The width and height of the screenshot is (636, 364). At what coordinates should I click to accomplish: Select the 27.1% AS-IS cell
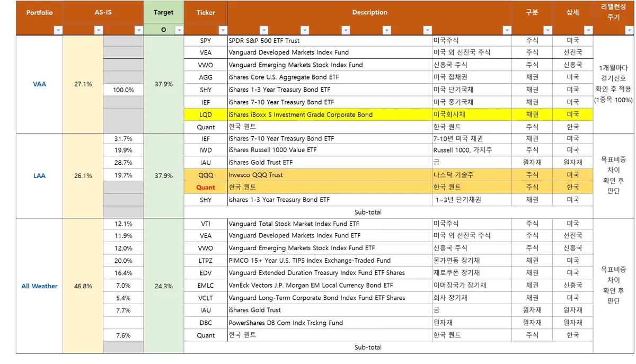tap(83, 84)
